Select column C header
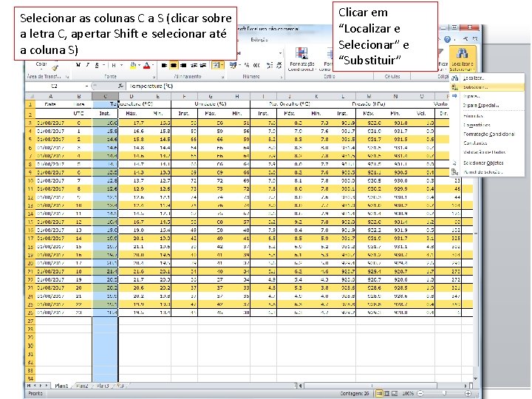This screenshot has width=532, height=399. click(x=105, y=96)
